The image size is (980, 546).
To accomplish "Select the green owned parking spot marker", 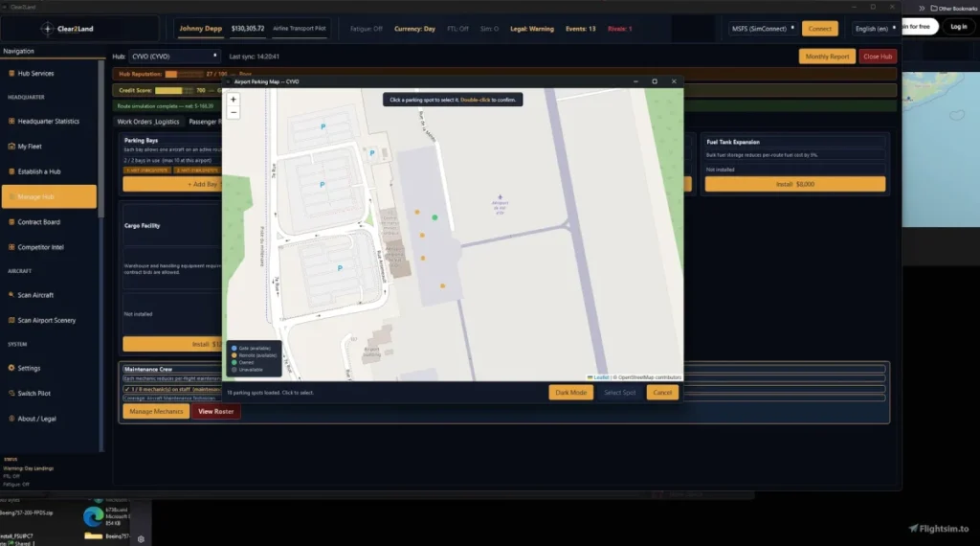I will click(434, 218).
